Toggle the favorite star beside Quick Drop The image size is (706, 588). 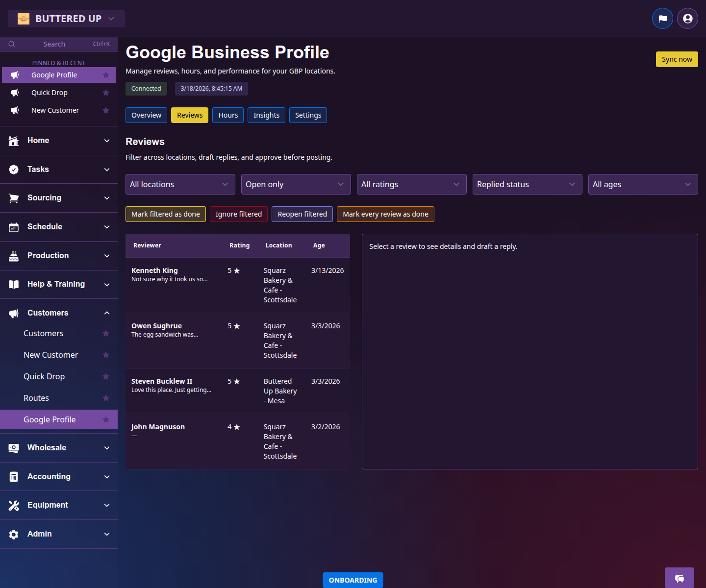(106, 376)
